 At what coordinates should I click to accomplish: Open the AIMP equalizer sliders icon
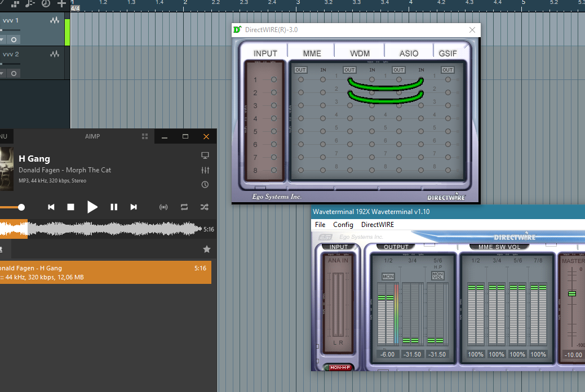205,170
